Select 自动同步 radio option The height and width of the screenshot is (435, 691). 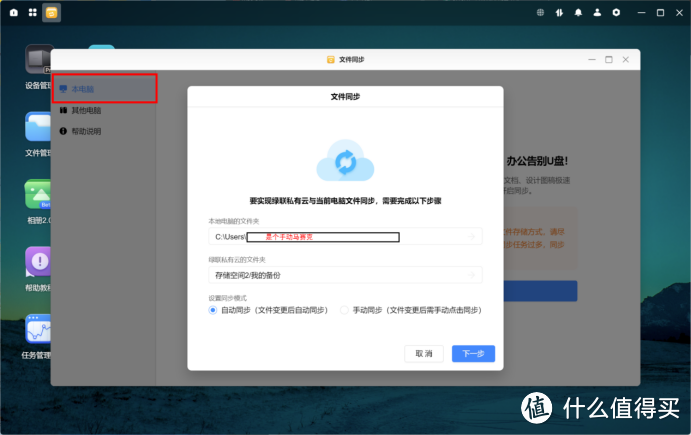click(x=212, y=310)
